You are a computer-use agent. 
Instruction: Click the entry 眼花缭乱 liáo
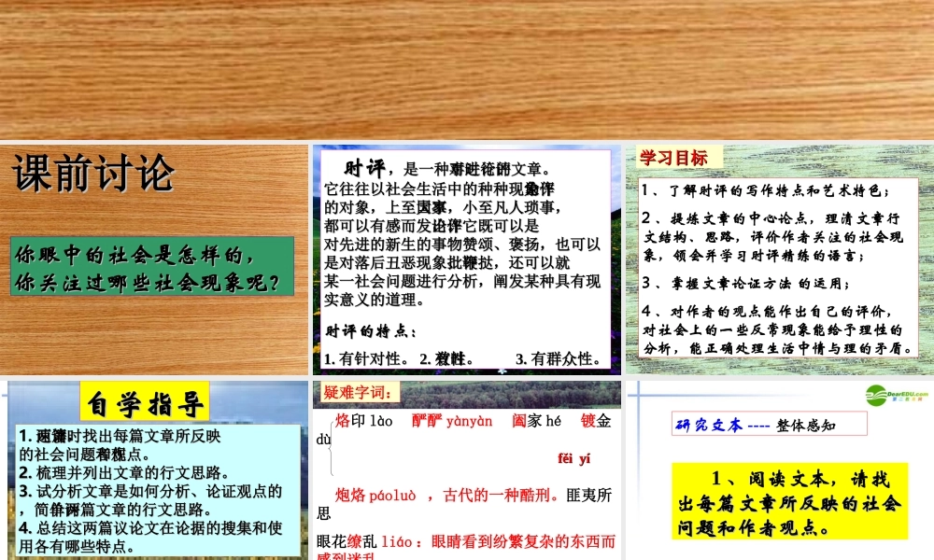pos(364,541)
